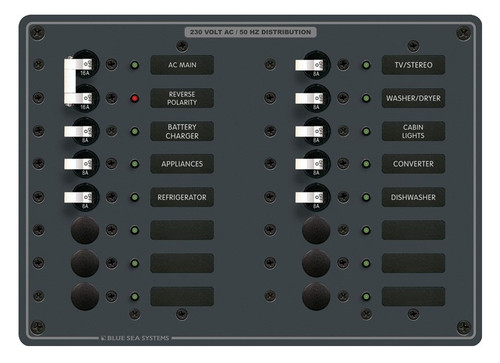Screen dimensions: 500x363
Task: Flip the Refrigerator breaker switch
Action: (x=78, y=197)
